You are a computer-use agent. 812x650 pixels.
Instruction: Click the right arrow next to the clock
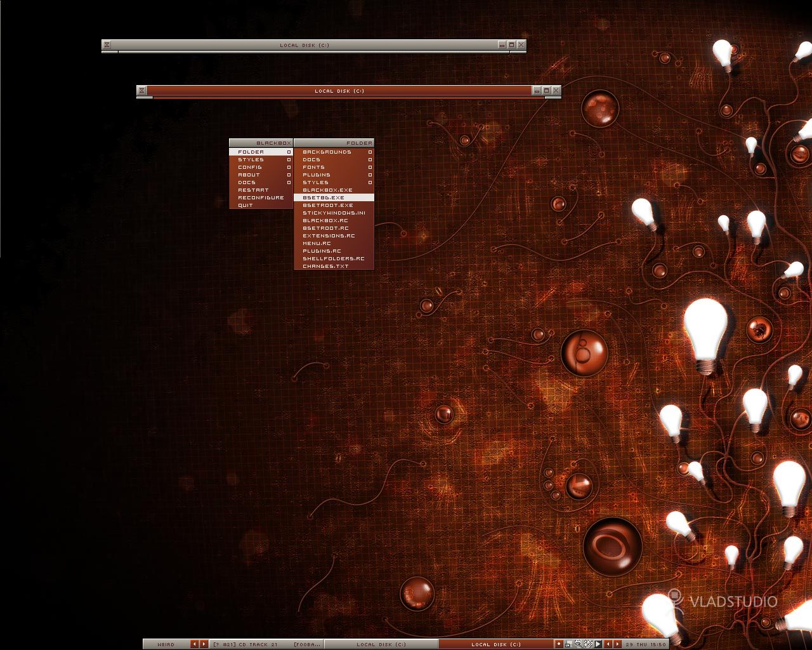point(617,644)
